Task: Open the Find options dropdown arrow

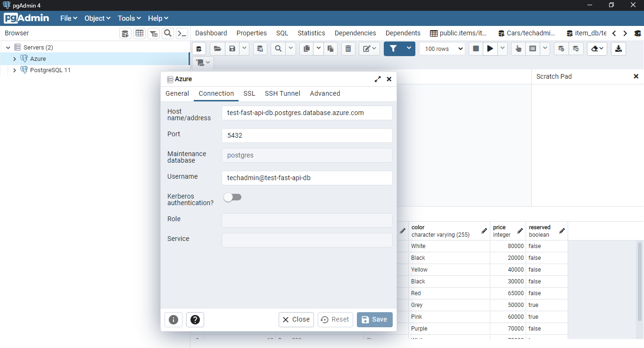Action: point(291,49)
